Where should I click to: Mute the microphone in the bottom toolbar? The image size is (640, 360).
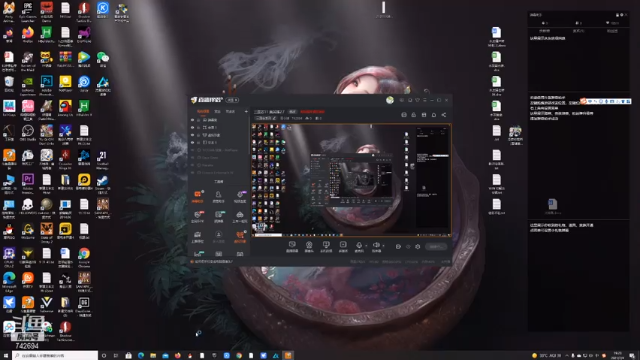click(x=359, y=247)
